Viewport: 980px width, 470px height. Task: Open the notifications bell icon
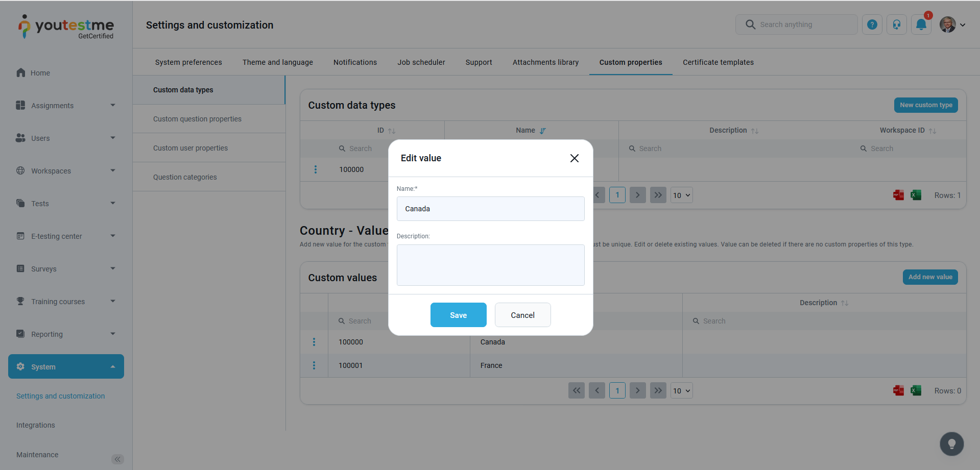(x=921, y=24)
